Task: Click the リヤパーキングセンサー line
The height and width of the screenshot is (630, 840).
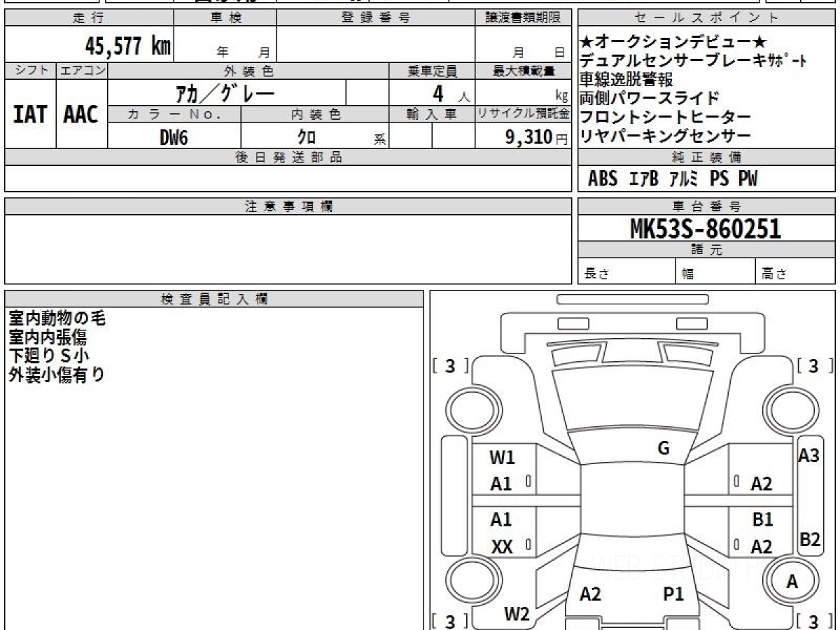Action: click(665, 136)
